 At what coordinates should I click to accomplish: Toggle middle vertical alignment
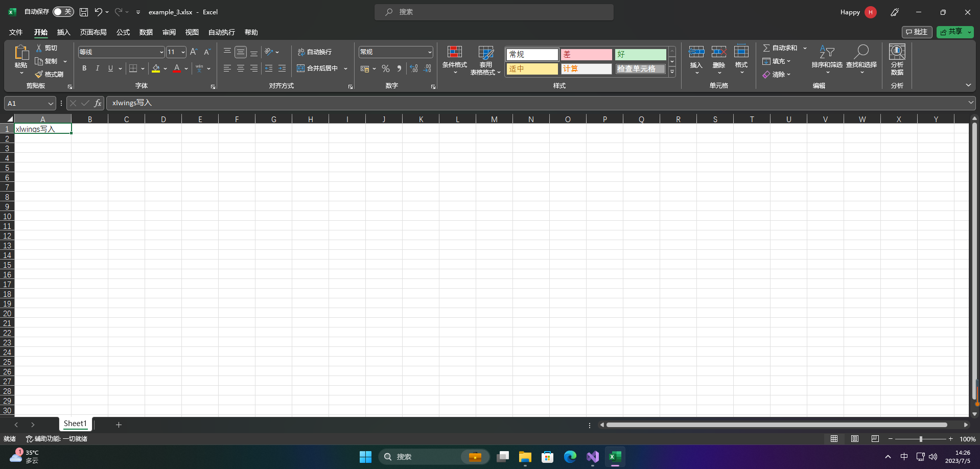[x=241, y=52]
